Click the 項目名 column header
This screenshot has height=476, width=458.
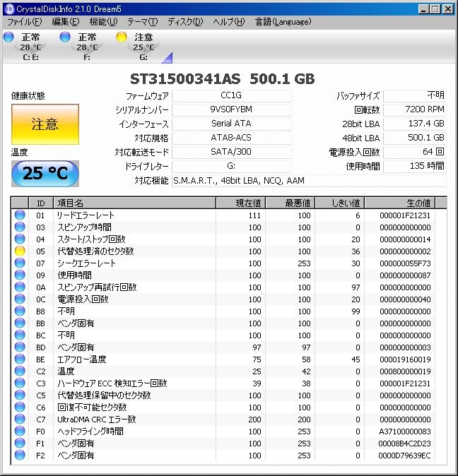(x=134, y=203)
